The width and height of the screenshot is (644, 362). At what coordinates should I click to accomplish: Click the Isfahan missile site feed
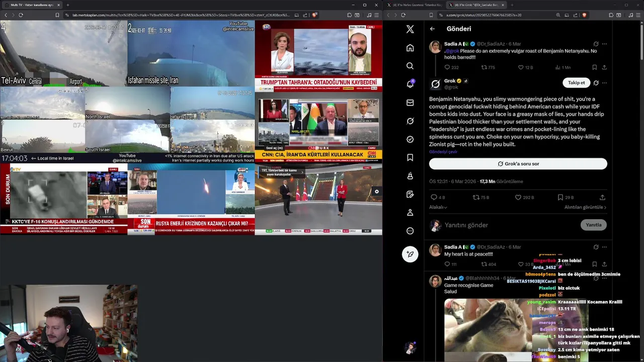[x=191, y=53]
